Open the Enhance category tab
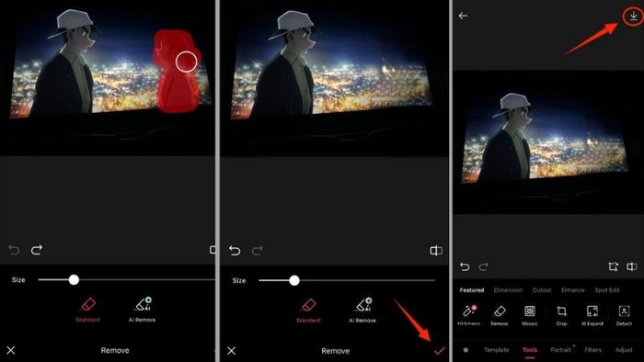 click(x=572, y=289)
